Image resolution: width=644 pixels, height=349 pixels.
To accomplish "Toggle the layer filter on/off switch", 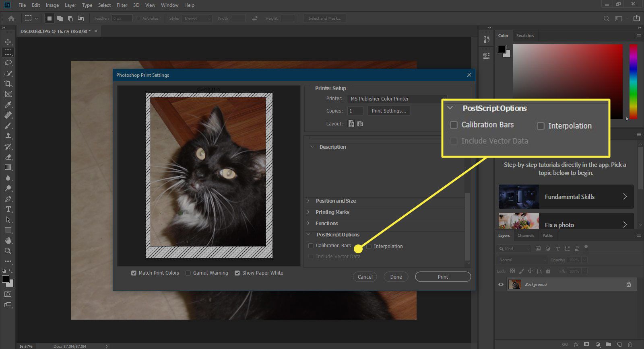I will tap(586, 247).
